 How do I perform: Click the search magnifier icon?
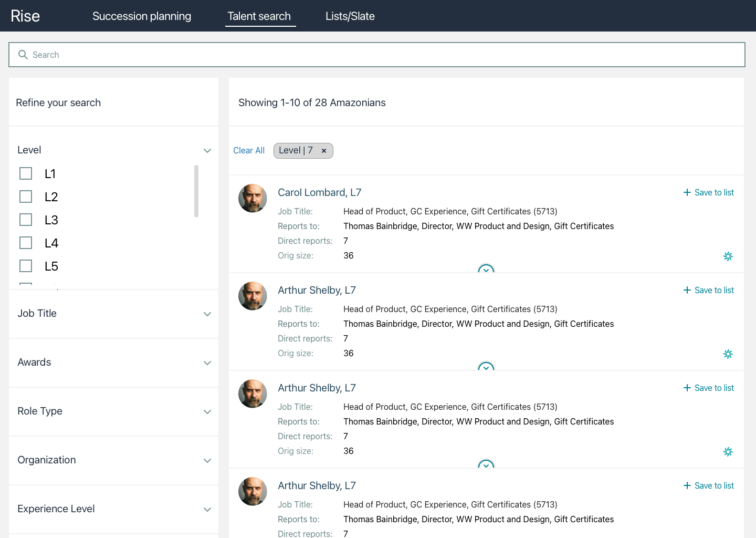point(23,55)
